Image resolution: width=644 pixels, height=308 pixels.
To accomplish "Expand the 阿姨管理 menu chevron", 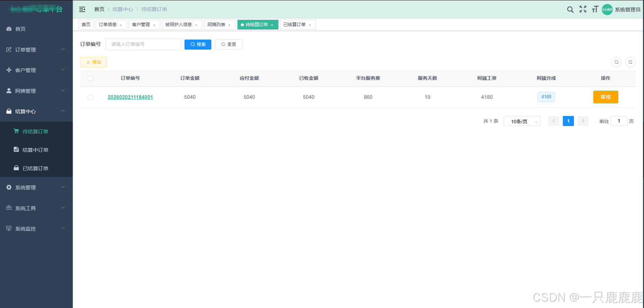I will pos(63,90).
